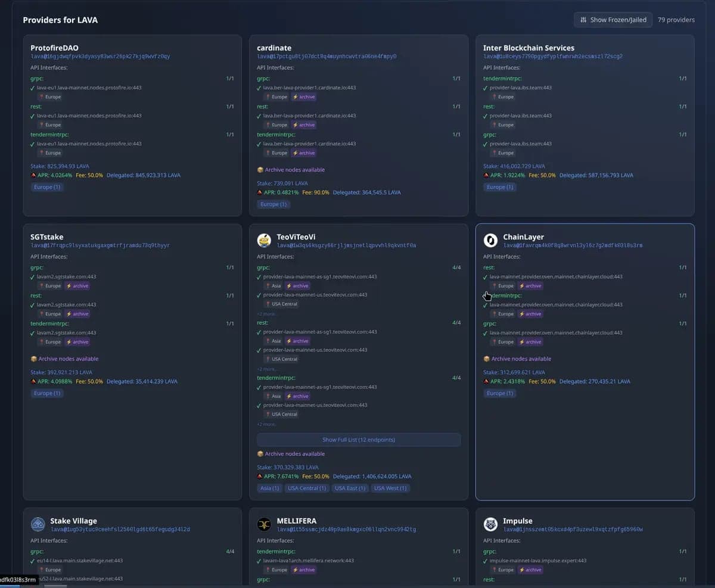Click the Stake Village logo icon
This screenshot has height=588, width=715.
[x=38, y=524]
